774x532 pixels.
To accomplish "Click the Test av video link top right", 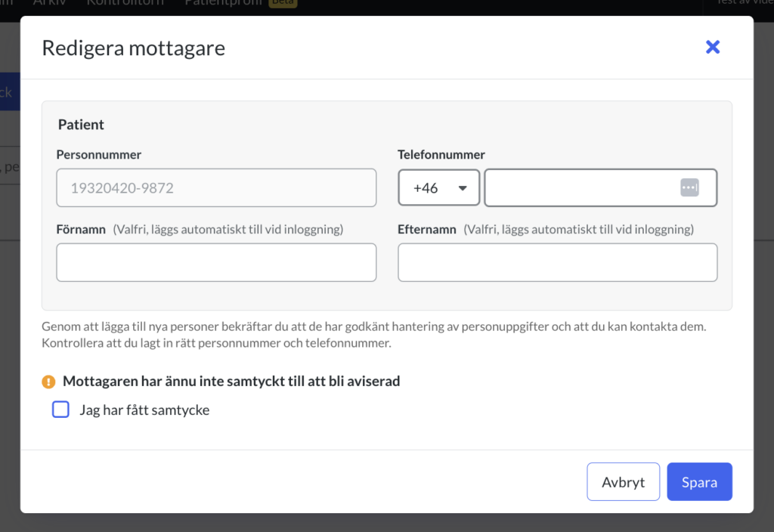I will (745, 2).
